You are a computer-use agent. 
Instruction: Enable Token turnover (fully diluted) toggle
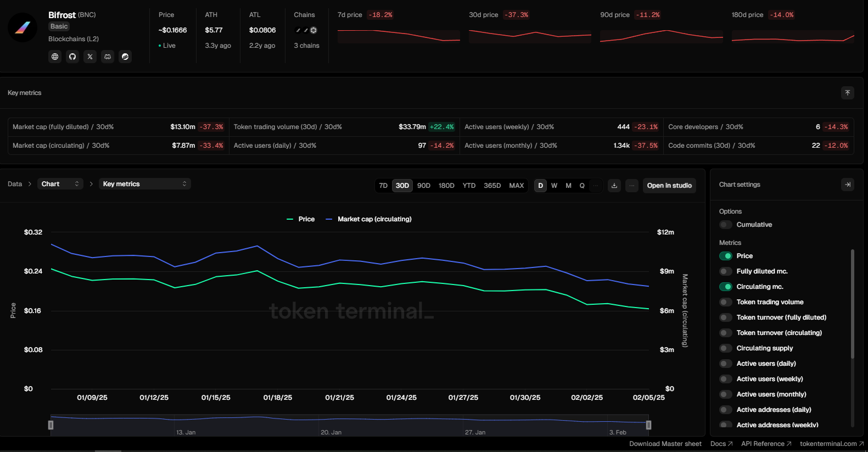[726, 317]
